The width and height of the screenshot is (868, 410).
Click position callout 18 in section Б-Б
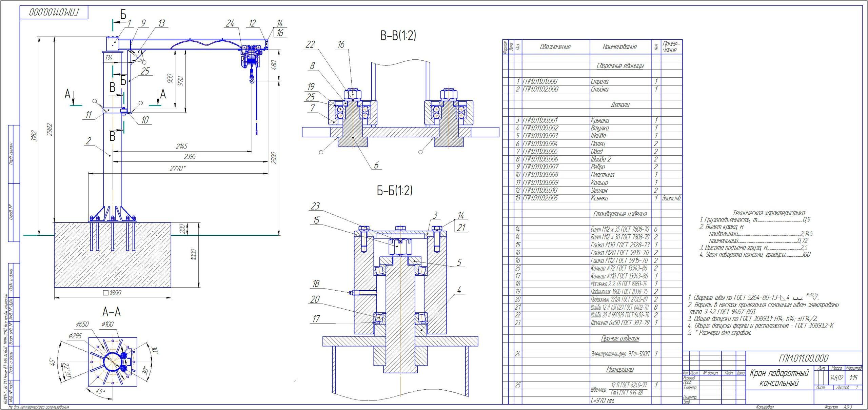tap(316, 284)
